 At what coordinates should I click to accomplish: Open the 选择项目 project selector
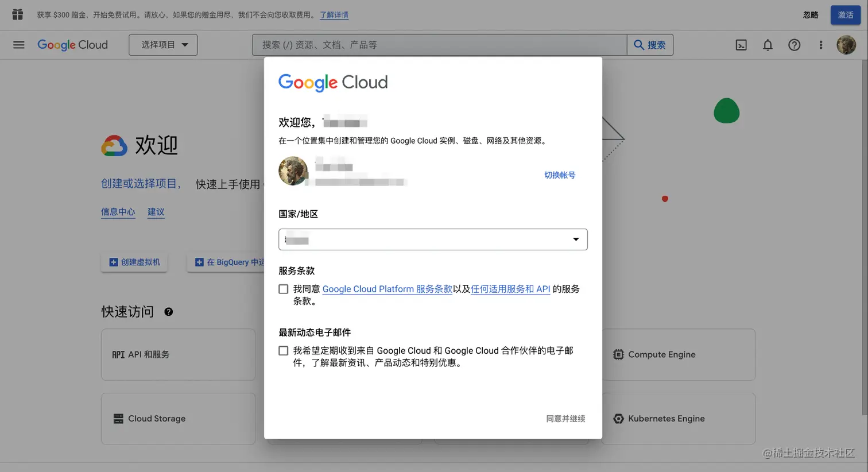163,45
